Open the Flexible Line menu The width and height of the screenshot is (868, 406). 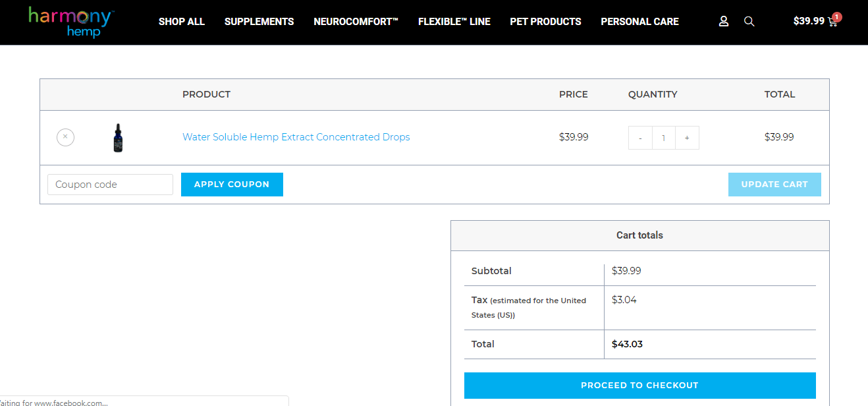click(454, 22)
